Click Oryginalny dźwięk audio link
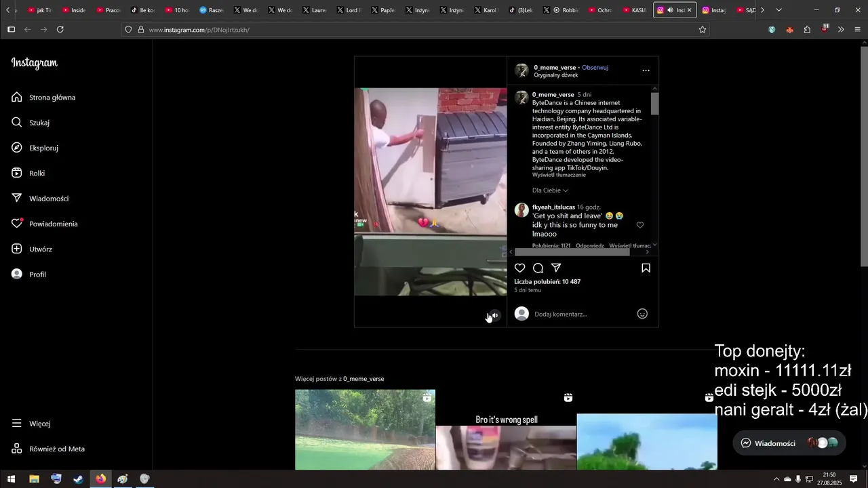The width and height of the screenshot is (868, 488). point(556,75)
